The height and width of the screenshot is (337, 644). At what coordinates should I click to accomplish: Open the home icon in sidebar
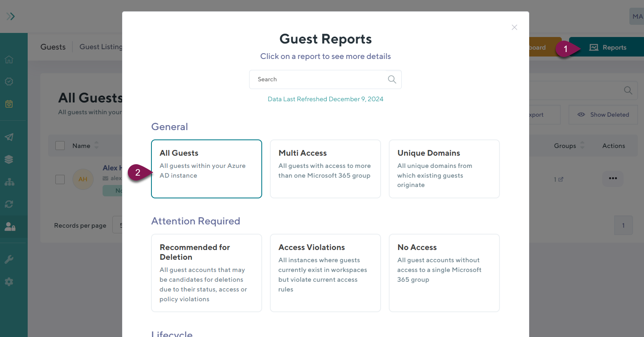click(9, 60)
